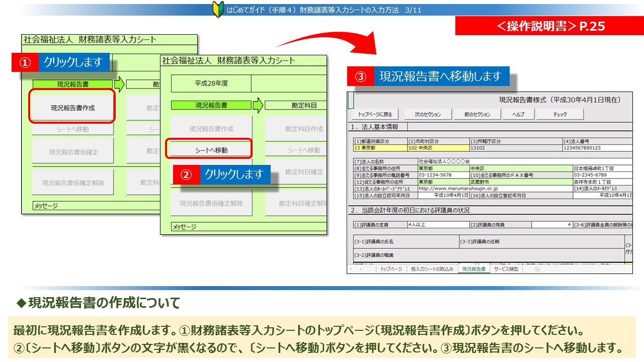Viewport: 644px width, 362px height.
Task: Click greyed 現況報告書作成 in front sheet
Action: pos(211,129)
